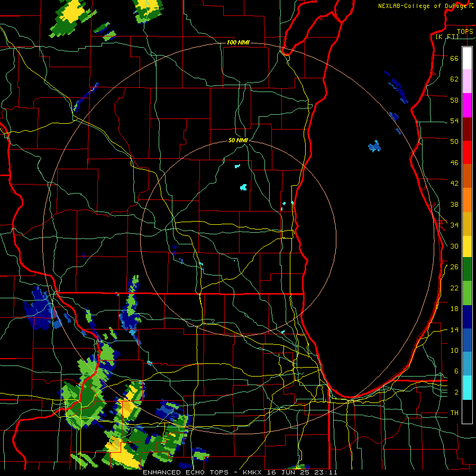
Task: Click the TH threshold legend label
Action: (454, 413)
